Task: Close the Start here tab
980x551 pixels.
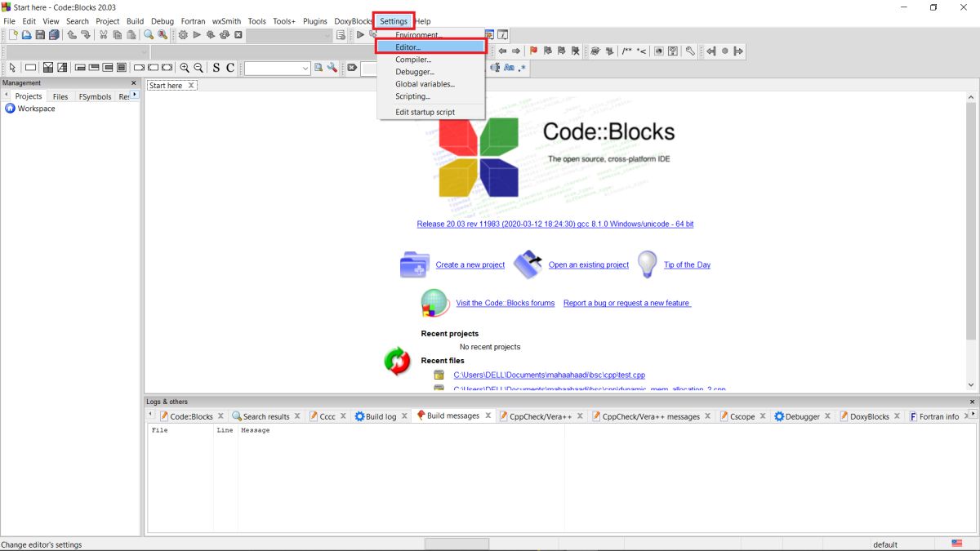Action: pos(191,85)
